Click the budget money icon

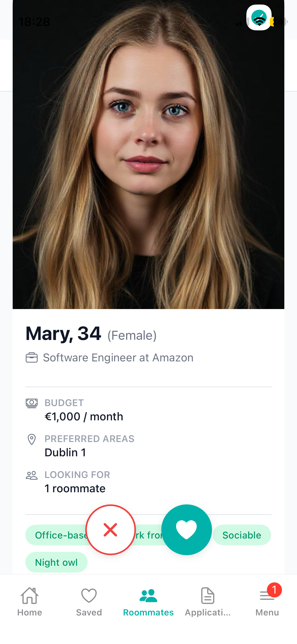[31, 403]
